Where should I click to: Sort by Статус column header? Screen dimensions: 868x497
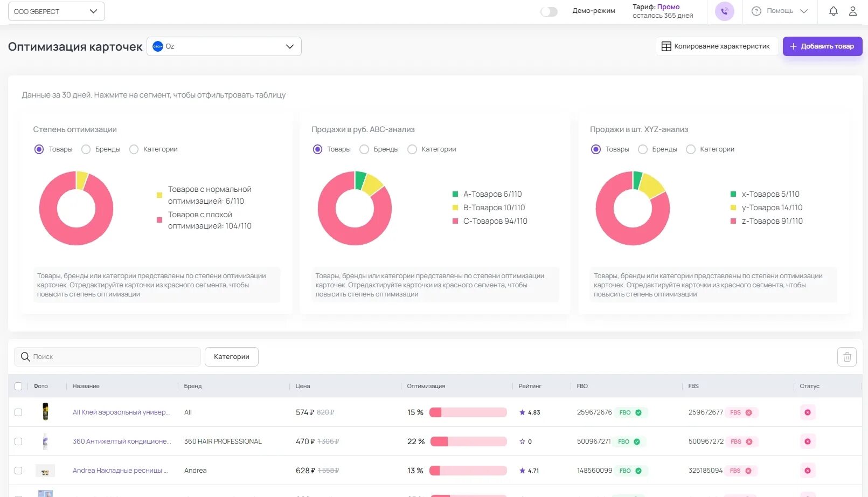point(810,386)
